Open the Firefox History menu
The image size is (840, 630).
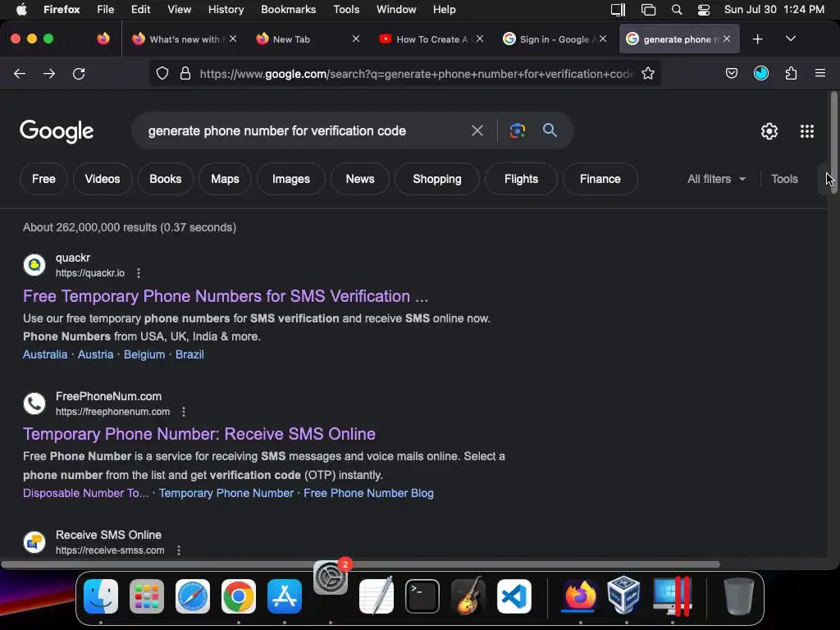226,10
